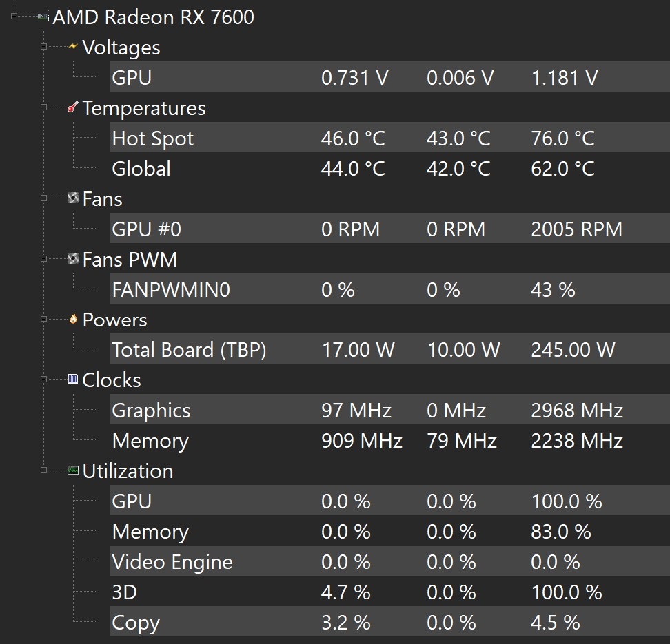
Task: Collapse the AMD Radeon RX 7600 node
Action: (x=14, y=17)
